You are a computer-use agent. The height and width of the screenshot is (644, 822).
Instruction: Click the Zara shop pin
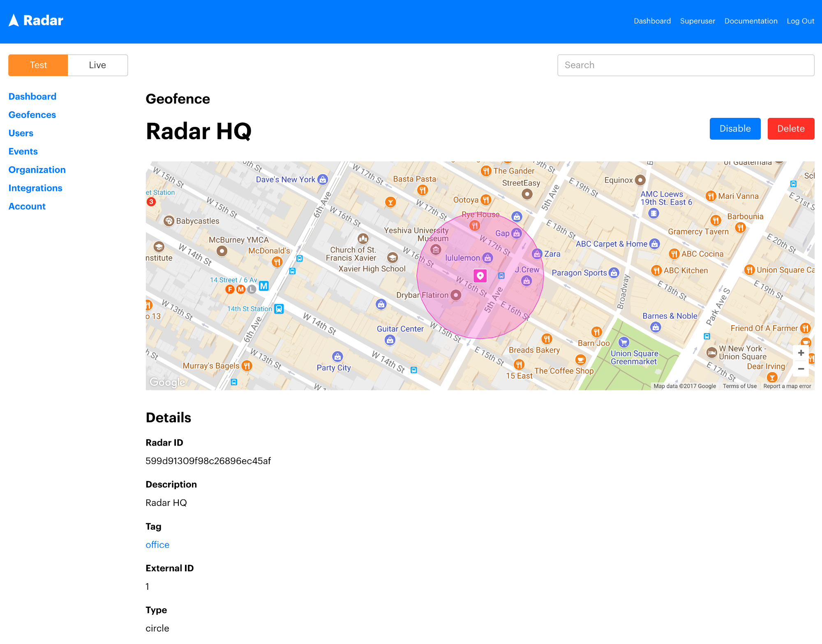click(537, 254)
